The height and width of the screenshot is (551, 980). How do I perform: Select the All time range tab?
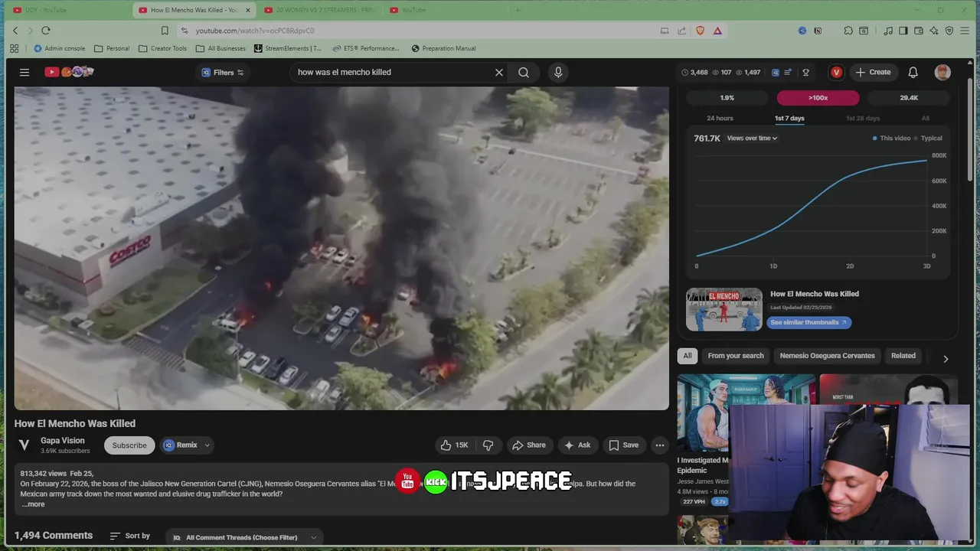925,119
